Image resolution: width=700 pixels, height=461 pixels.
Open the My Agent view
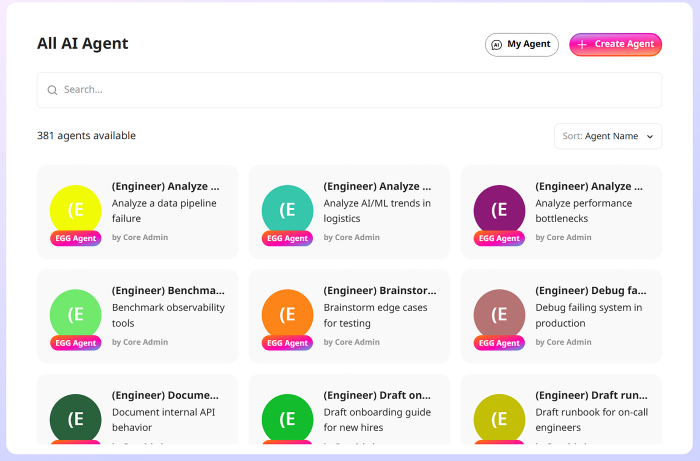[x=521, y=45]
